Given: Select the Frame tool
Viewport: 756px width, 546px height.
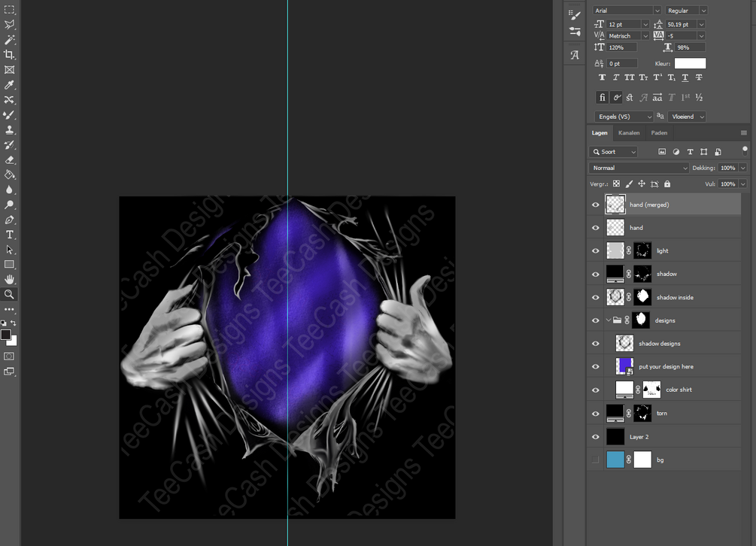Looking at the screenshot, I should pyautogui.click(x=9, y=69).
